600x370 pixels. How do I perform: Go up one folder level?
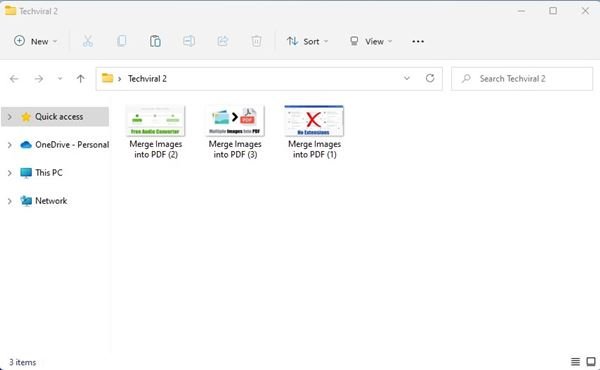point(80,79)
